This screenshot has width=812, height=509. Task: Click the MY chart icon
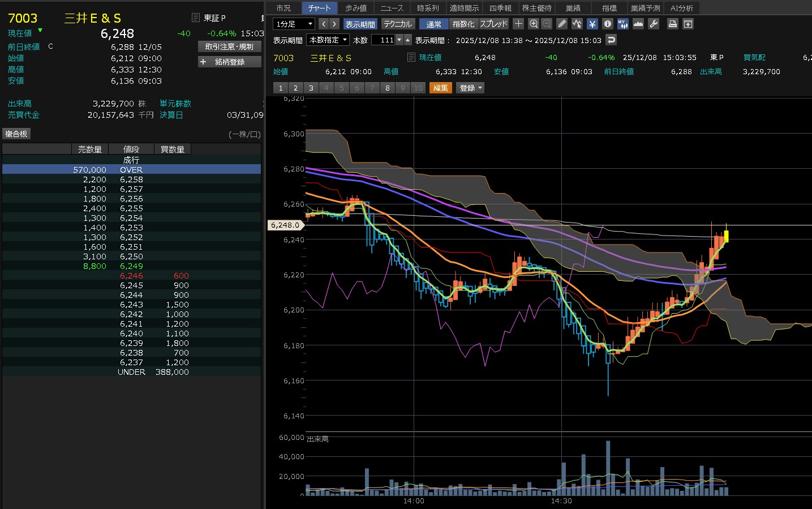click(622, 24)
